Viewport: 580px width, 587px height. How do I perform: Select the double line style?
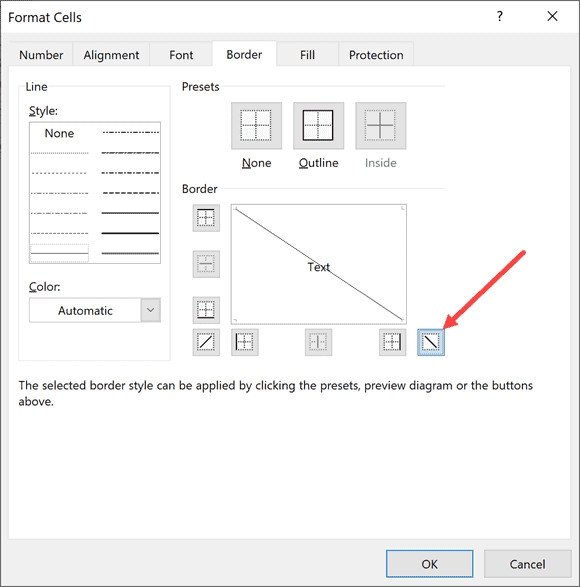coord(130,253)
